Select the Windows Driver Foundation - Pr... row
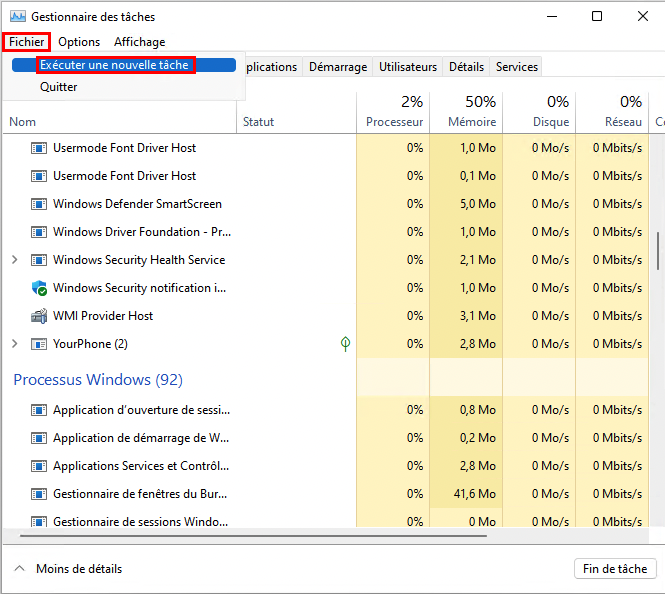 click(x=326, y=232)
